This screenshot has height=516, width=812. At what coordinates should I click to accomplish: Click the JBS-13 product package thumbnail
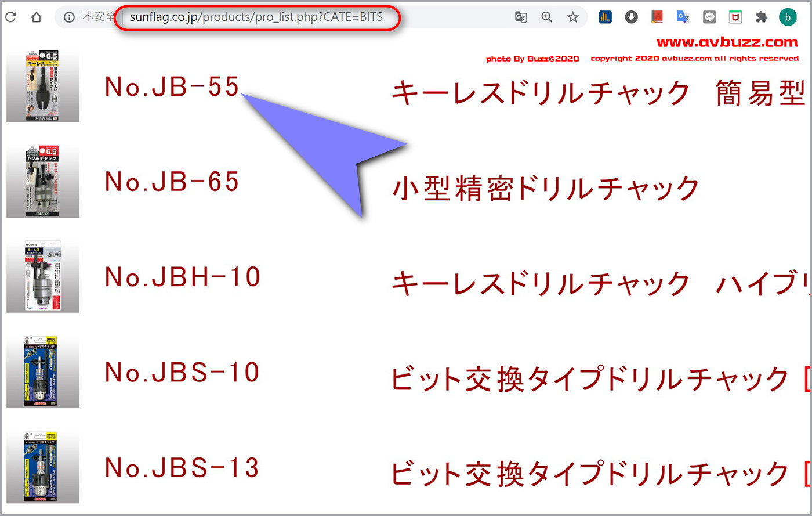click(x=43, y=467)
